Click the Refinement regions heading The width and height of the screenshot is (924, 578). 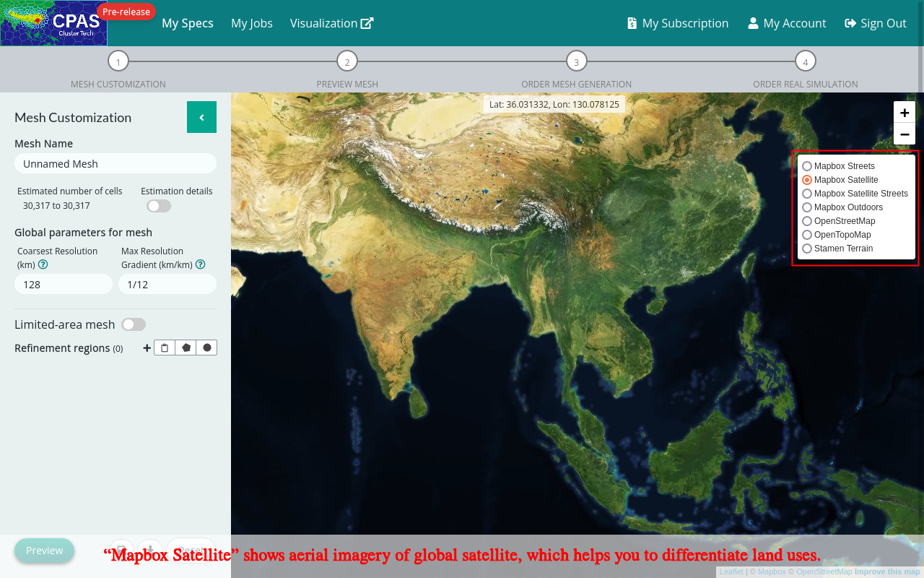click(69, 348)
